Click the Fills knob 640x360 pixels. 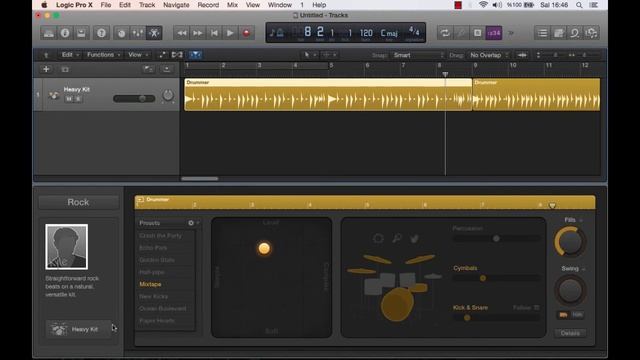(570, 242)
